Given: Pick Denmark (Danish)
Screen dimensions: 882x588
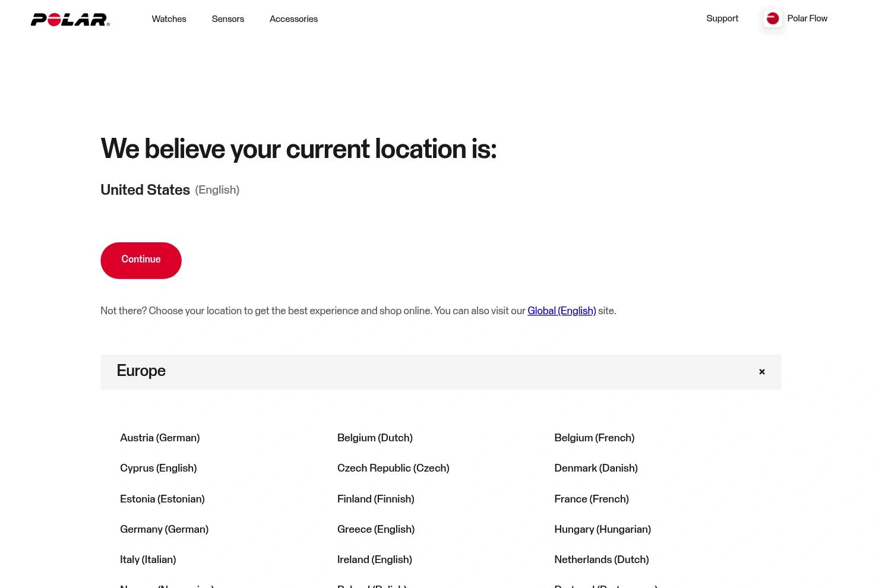Looking at the screenshot, I should (596, 468).
